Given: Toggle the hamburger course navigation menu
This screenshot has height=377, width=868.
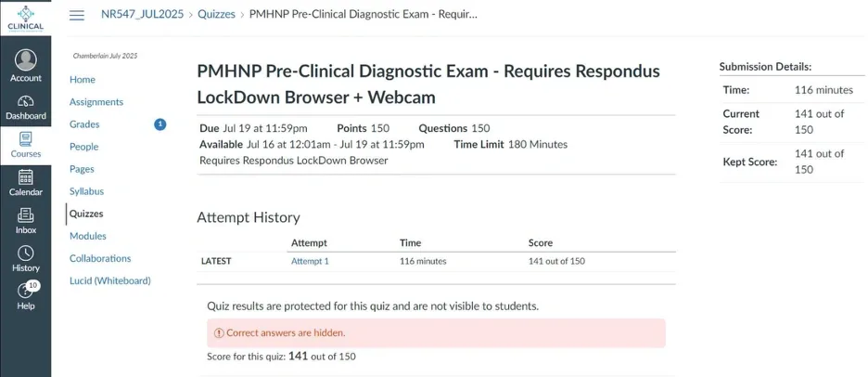Looking at the screenshot, I should (77, 15).
